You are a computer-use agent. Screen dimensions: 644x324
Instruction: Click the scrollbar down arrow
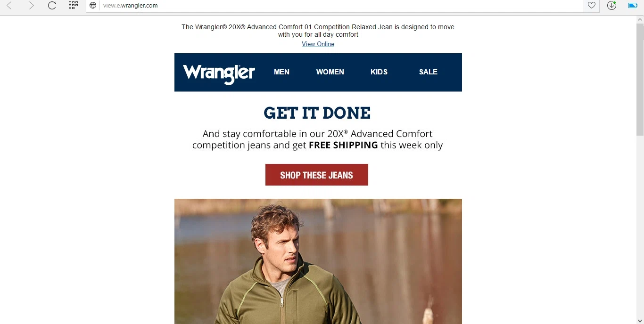point(640,320)
